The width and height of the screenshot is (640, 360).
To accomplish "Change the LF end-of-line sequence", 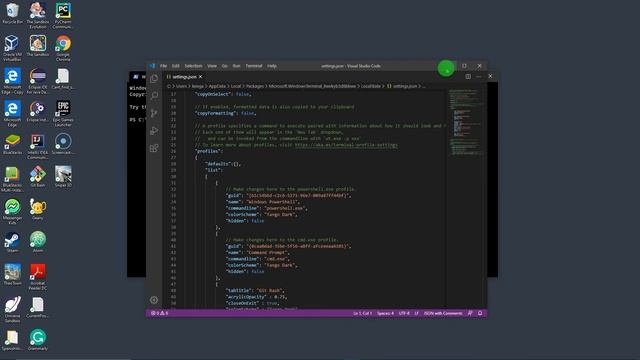I will click(x=416, y=313).
